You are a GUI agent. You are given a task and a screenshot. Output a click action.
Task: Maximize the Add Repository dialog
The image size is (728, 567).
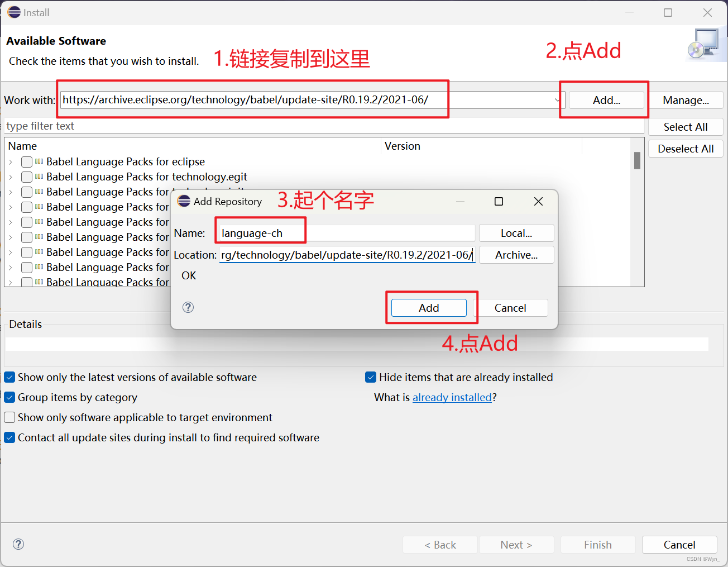[x=499, y=201]
